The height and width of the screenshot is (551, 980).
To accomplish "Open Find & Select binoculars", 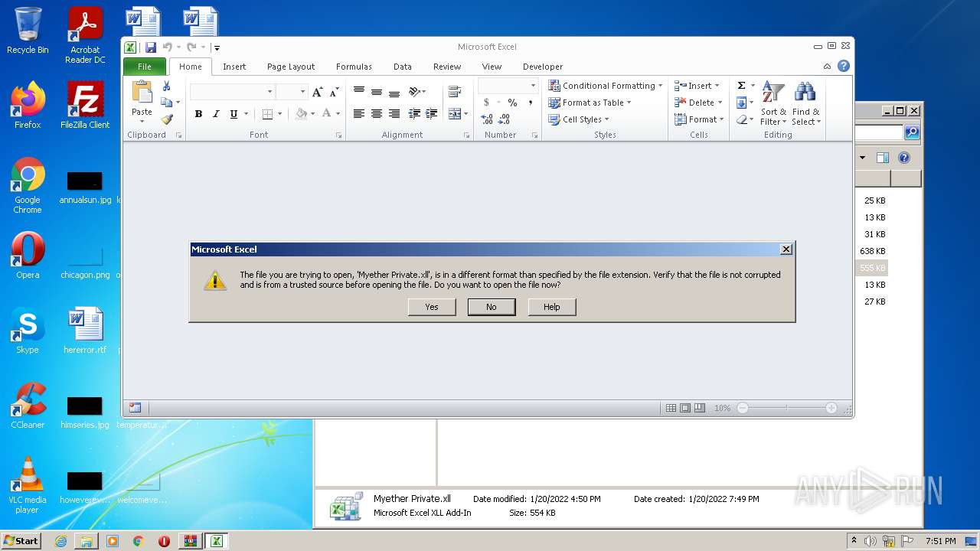I will coord(805,104).
